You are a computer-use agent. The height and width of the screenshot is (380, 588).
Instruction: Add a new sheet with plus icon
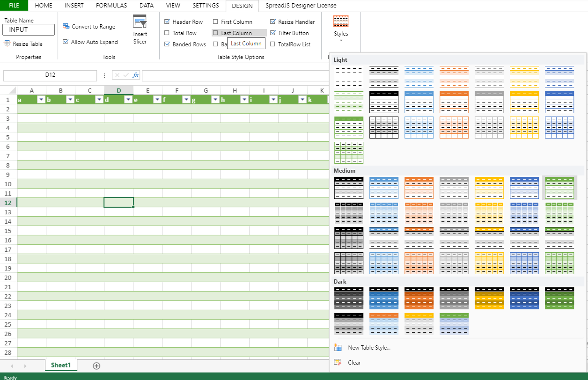pyautogui.click(x=96, y=365)
